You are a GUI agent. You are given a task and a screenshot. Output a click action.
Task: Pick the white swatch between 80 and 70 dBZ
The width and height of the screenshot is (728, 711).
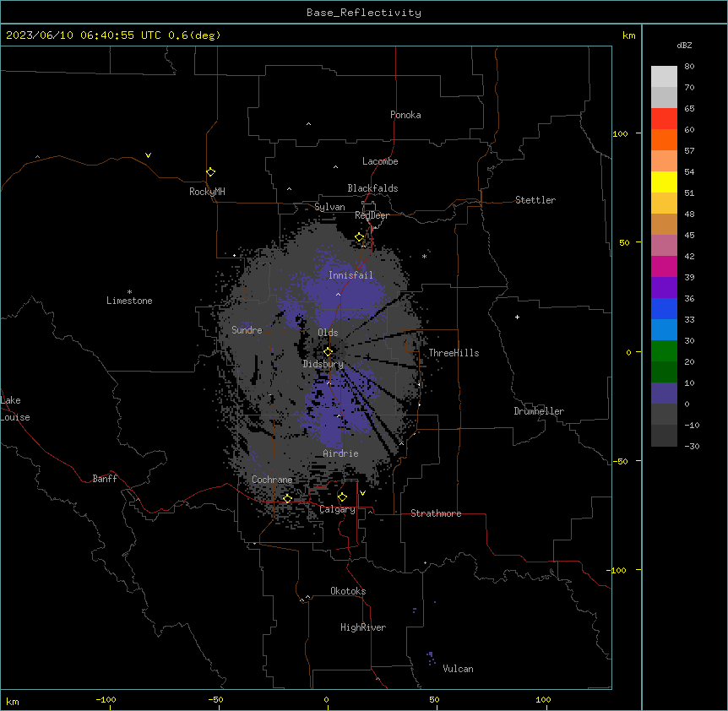[664, 77]
